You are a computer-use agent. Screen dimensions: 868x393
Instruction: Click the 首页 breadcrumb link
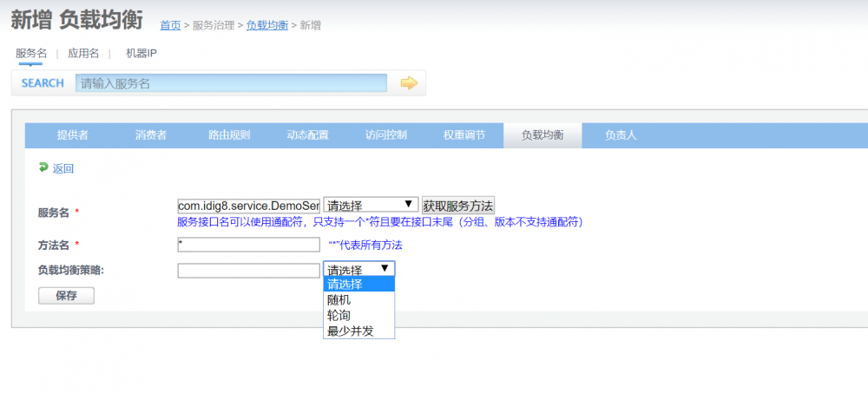pyautogui.click(x=170, y=25)
